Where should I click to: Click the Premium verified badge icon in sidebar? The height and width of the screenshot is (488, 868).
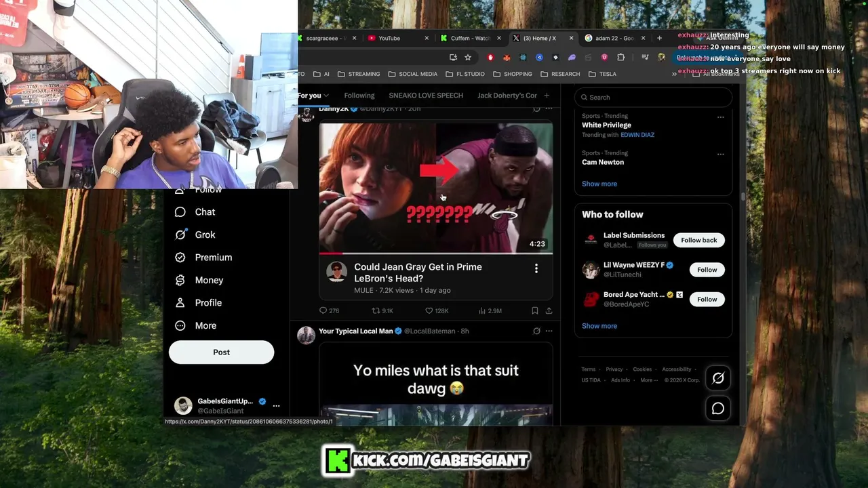(x=180, y=258)
